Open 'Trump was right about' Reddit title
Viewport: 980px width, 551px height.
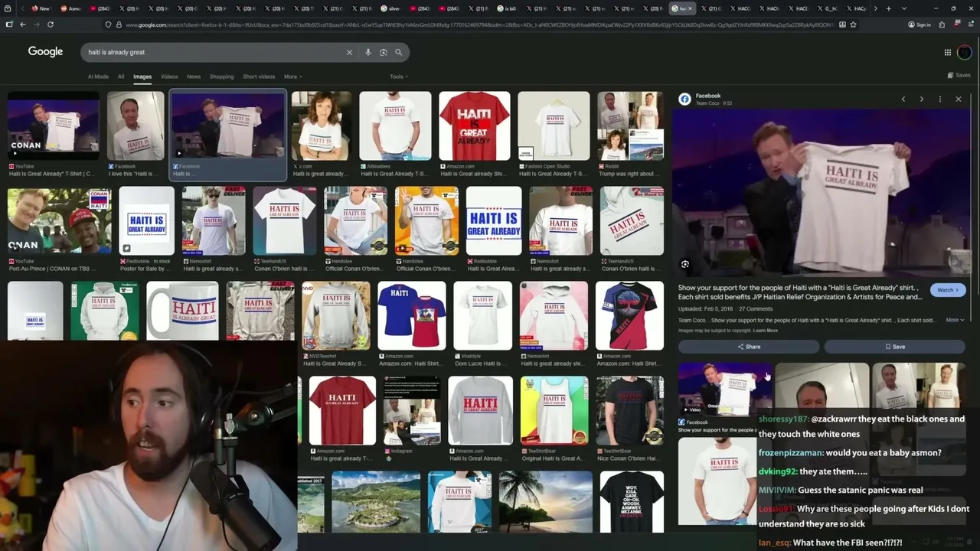coord(630,174)
